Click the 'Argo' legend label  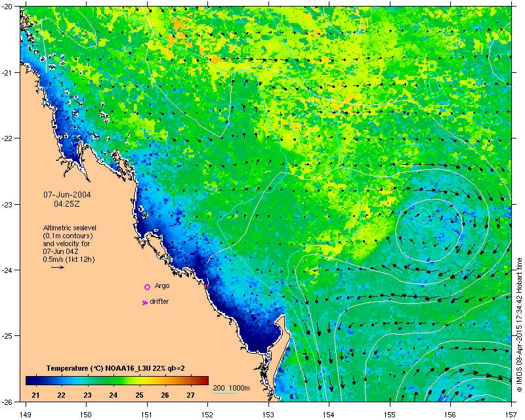click(162, 286)
